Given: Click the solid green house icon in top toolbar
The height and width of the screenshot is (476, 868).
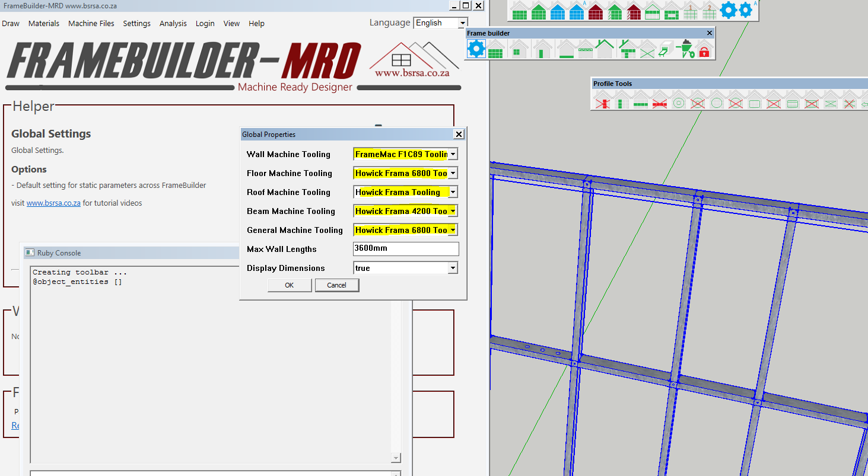Looking at the screenshot, I should [x=539, y=11].
